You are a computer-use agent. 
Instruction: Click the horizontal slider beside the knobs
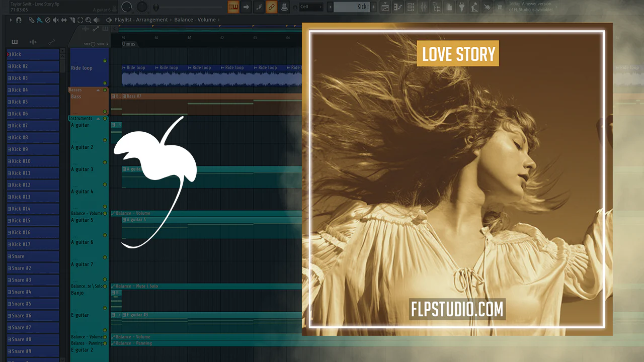189,8
